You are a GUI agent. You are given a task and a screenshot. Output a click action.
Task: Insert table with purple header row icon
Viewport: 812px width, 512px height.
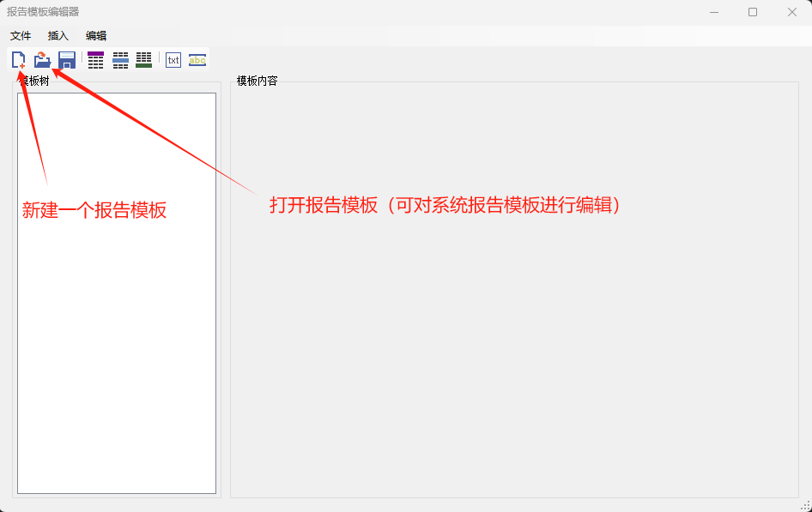(x=96, y=60)
